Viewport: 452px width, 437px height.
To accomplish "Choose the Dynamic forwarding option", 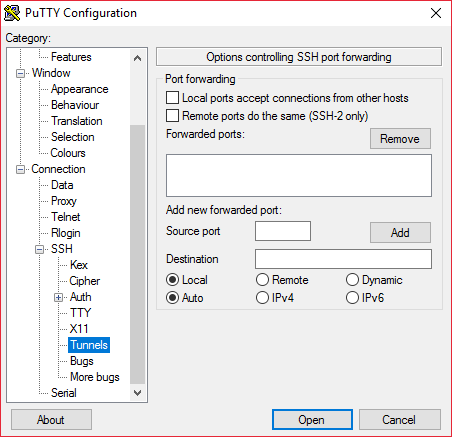I will (352, 280).
